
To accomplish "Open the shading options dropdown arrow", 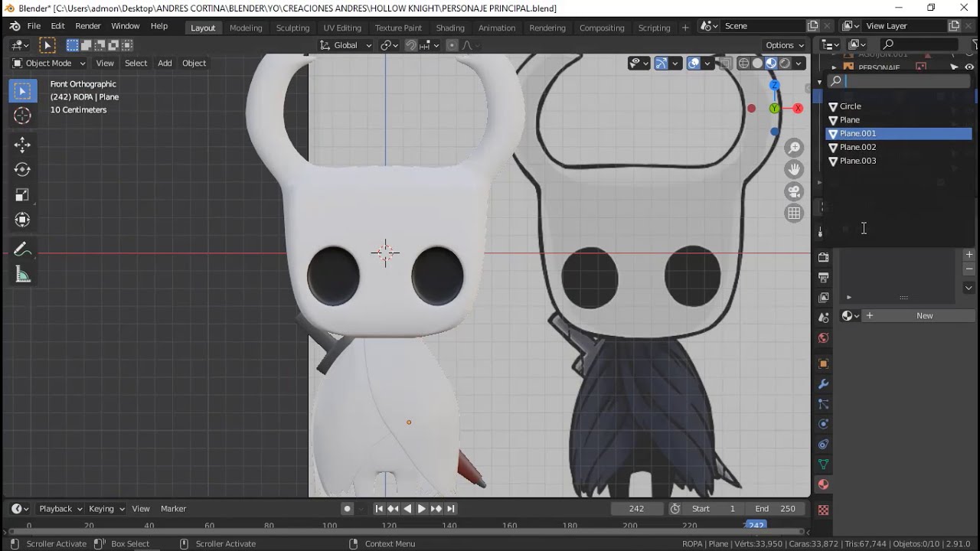I will [799, 64].
